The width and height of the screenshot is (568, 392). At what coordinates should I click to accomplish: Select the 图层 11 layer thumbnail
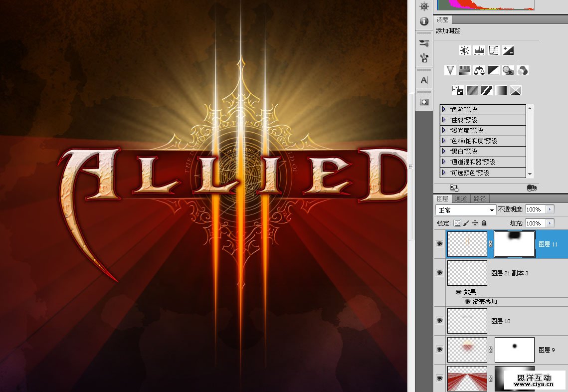[467, 244]
